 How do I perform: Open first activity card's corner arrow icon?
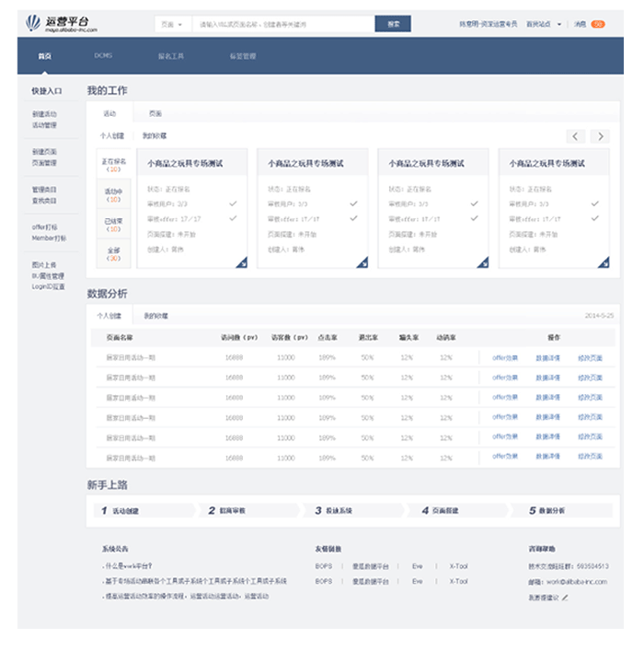tap(242, 262)
